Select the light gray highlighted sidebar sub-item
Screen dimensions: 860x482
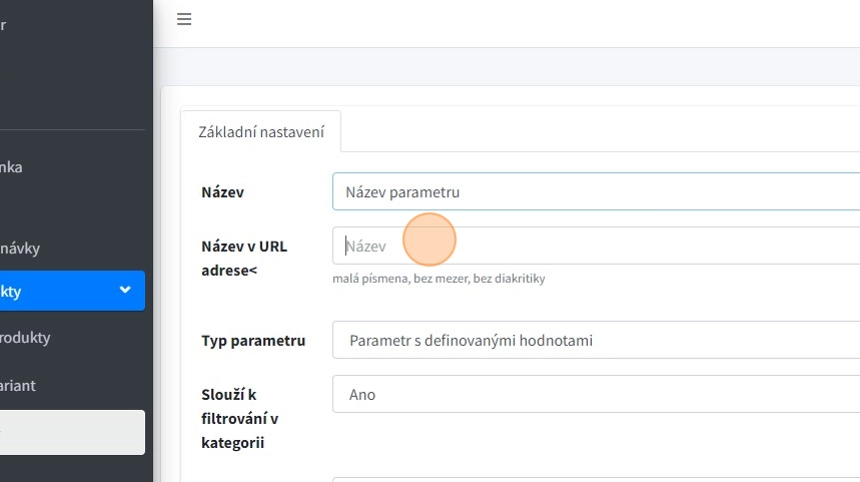tap(70, 432)
